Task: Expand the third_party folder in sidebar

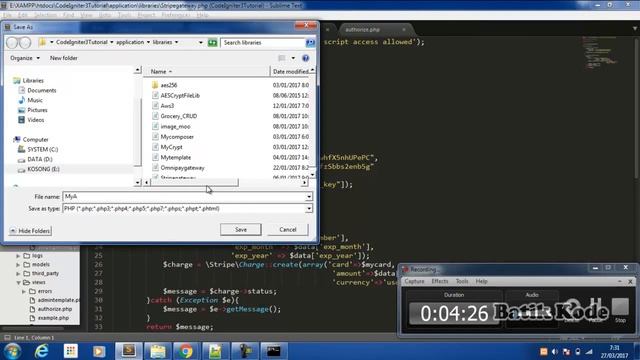Action: tap(18, 273)
